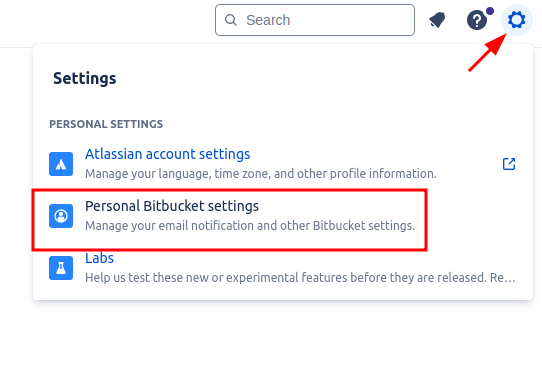This screenshot has width=542, height=387.
Task: Open the notifications bell icon
Action: pos(438,20)
